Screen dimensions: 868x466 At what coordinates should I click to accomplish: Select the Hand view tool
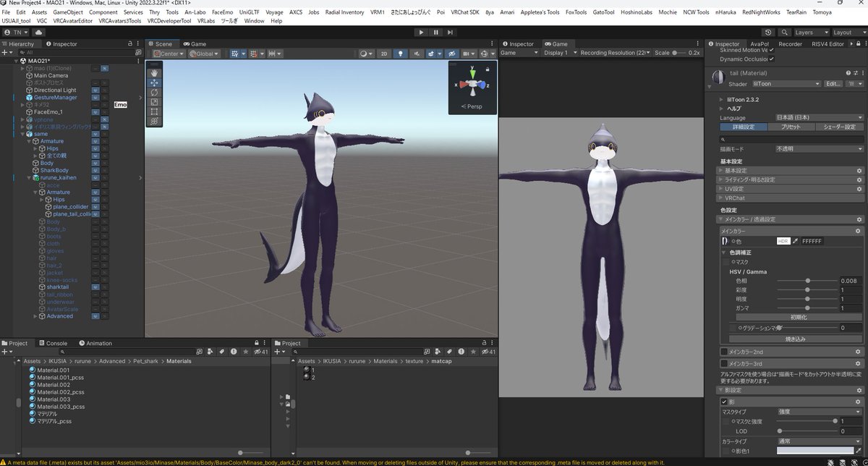pyautogui.click(x=155, y=73)
